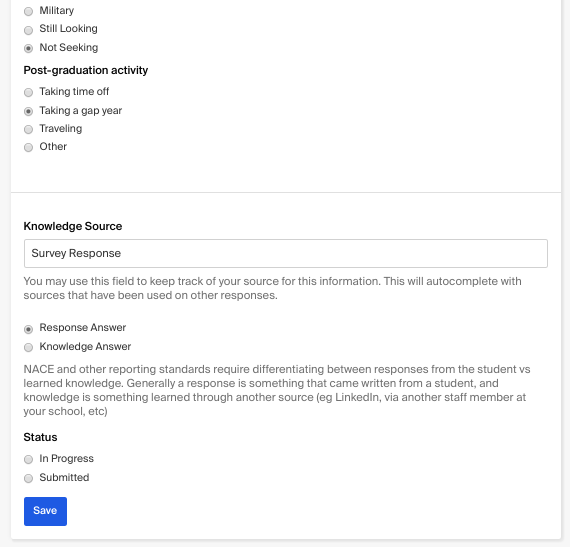The image size is (570, 547).
Task: Select the Not Seeking radio button
Action: (x=28, y=48)
